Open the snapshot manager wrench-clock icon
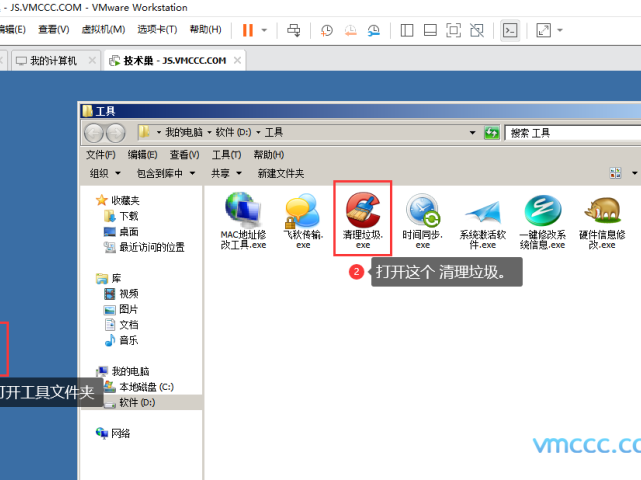This screenshot has height=480, width=641. click(x=374, y=30)
